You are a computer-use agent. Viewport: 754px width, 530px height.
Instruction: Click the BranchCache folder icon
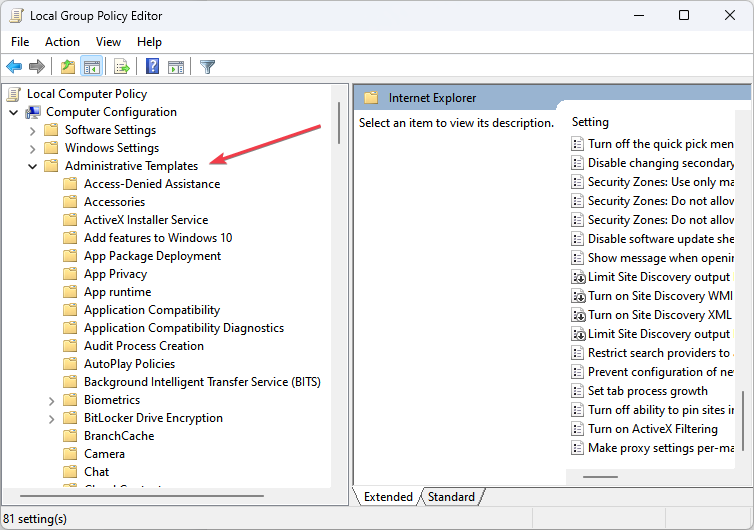pyautogui.click(x=70, y=436)
